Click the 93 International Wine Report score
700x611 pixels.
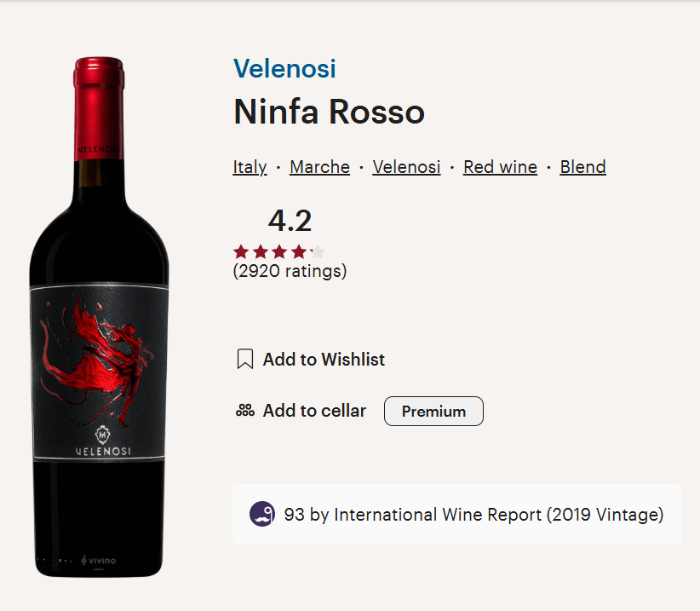tap(473, 515)
